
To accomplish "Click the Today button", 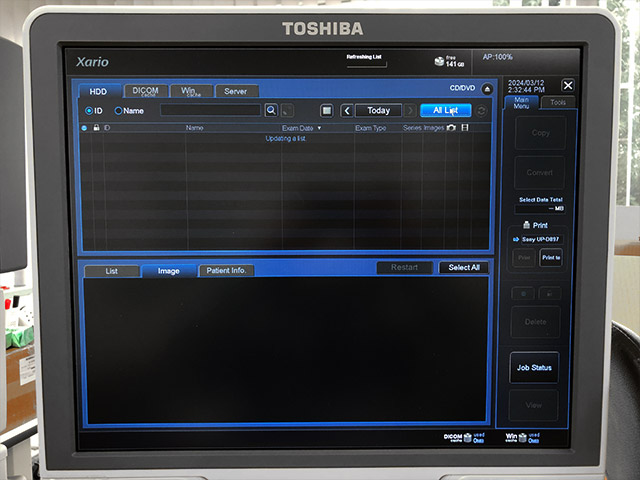I will pyautogui.click(x=378, y=110).
